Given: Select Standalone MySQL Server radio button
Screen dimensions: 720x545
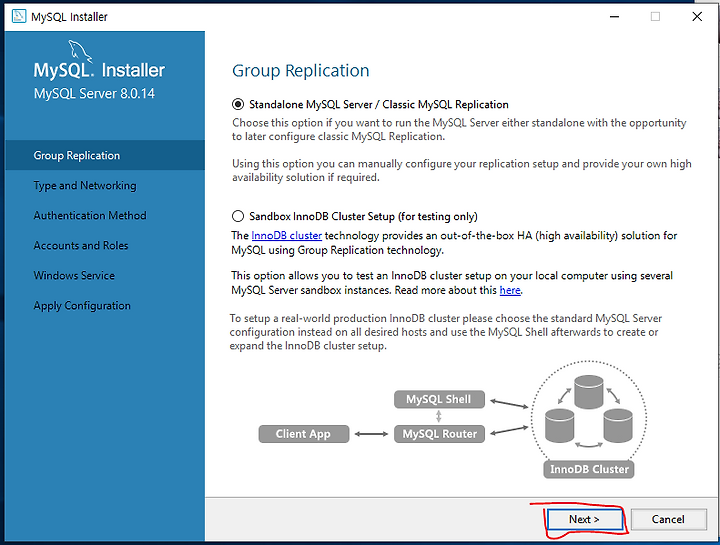Looking at the screenshot, I should pos(238,104).
